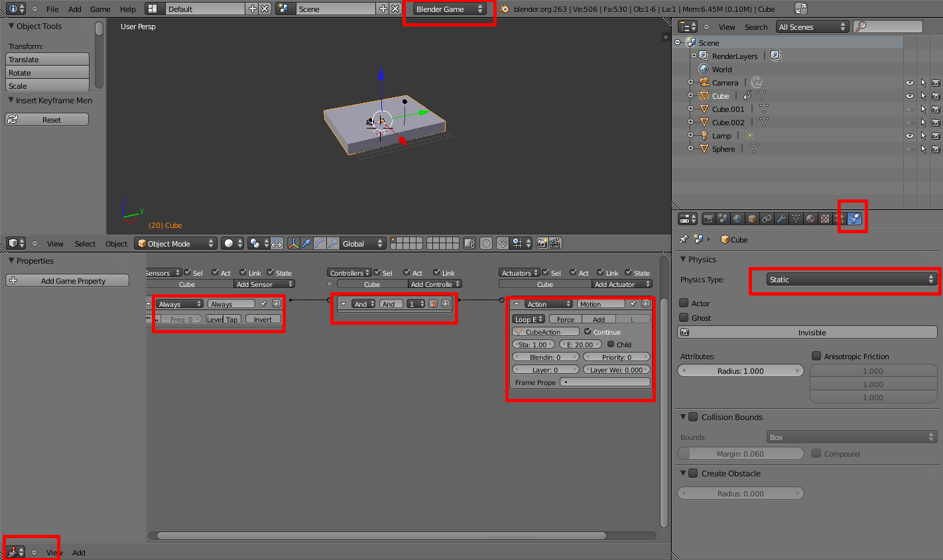Open the Modifiers wrench icon
This screenshot has height=560, width=943.
781,219
